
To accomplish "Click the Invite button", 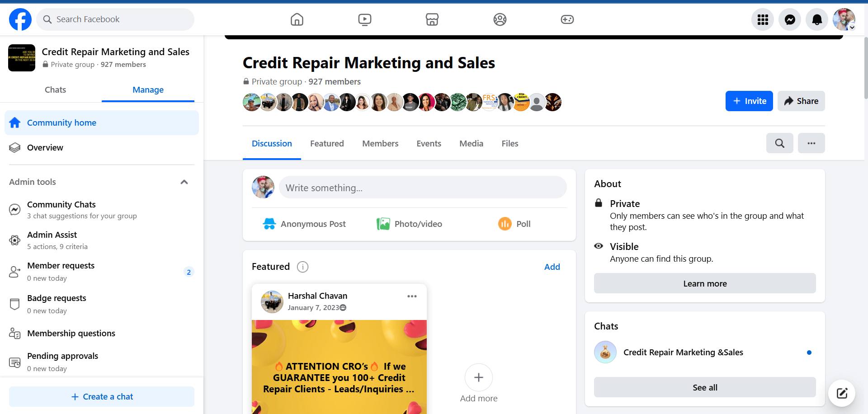I will pos(749,101).
